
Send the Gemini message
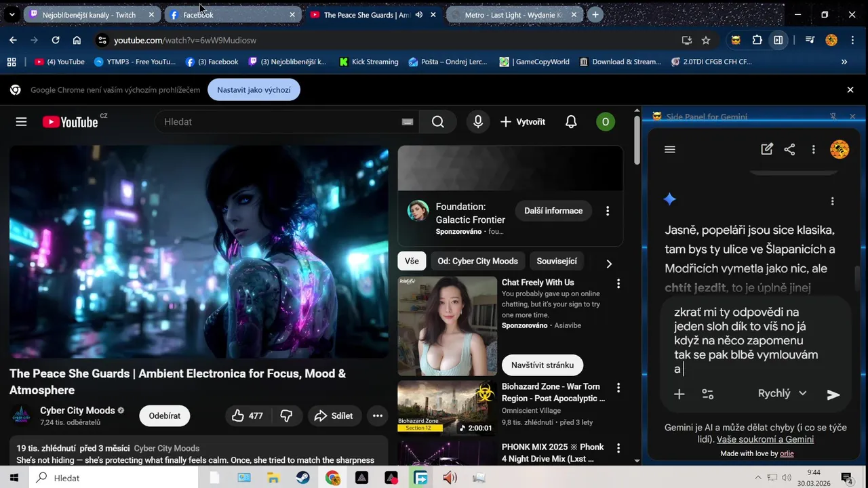point(833,394)
